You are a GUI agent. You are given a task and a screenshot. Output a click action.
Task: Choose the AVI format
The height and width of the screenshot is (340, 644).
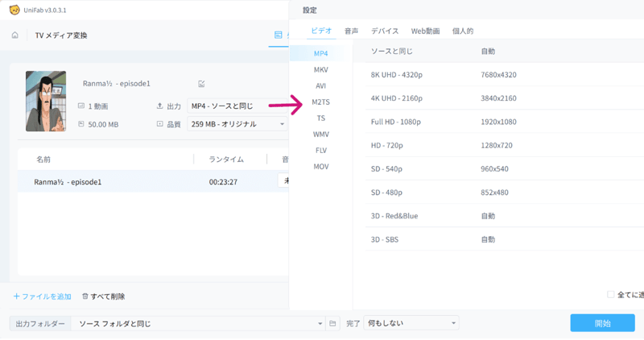tap(320, 85)
